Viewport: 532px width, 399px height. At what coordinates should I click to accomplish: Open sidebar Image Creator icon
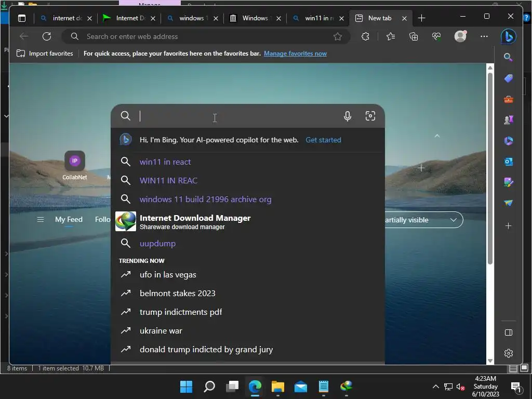(508, 182)
